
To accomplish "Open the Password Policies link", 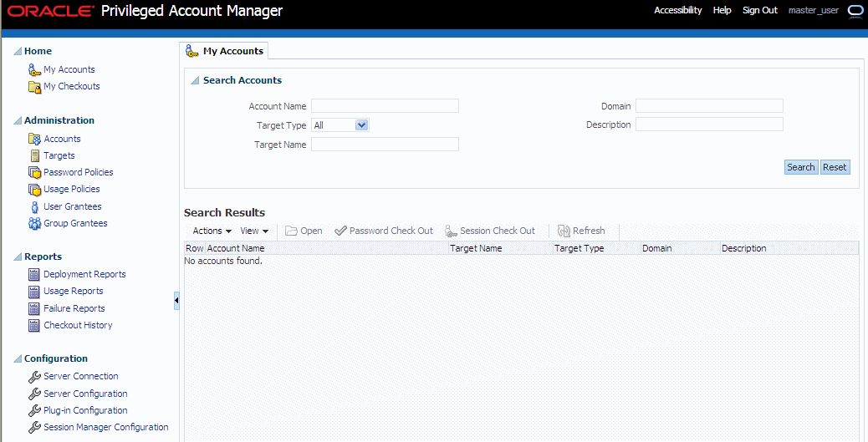I will (x=78, y=173).
